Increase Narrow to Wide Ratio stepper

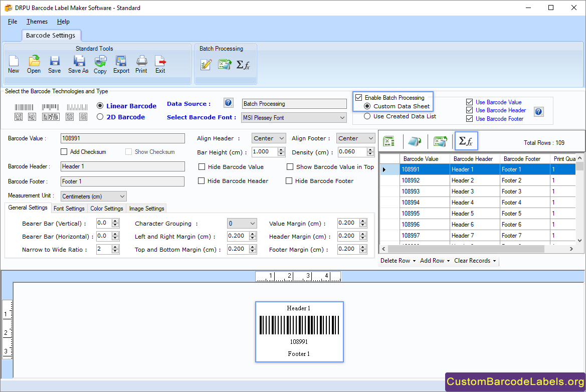click(115, 247)
